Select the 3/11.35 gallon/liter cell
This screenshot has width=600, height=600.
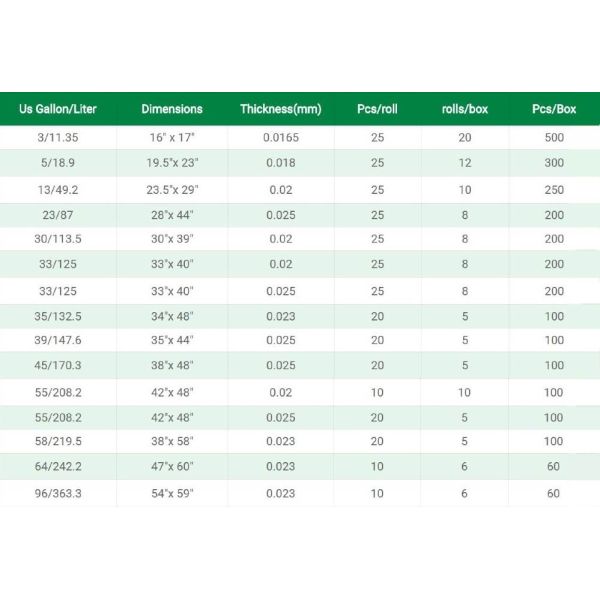coord(58,137)
